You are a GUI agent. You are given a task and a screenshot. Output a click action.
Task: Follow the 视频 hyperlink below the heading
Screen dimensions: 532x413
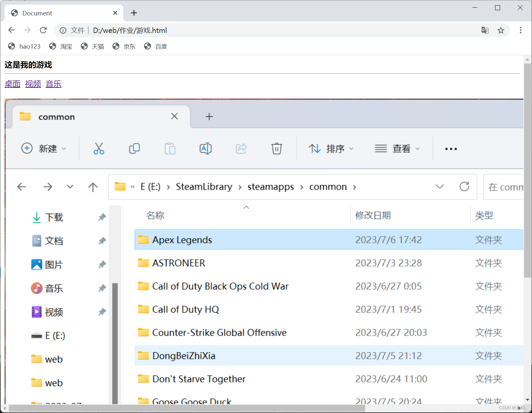(33, 84)
